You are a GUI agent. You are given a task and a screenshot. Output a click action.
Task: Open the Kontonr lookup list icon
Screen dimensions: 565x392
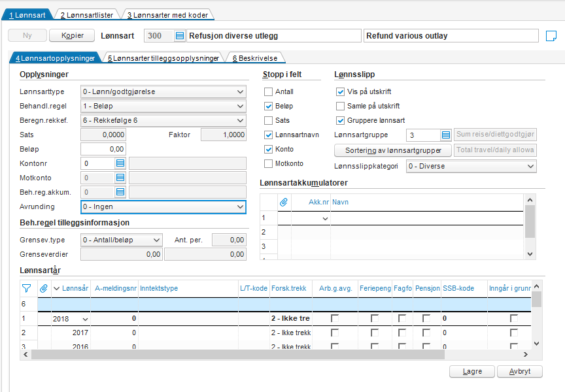coord(120,163)
